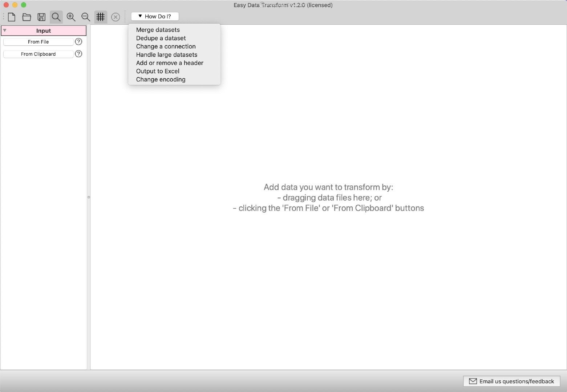
Task: Choose Change encoding menu item
Action: click(161, 79)
